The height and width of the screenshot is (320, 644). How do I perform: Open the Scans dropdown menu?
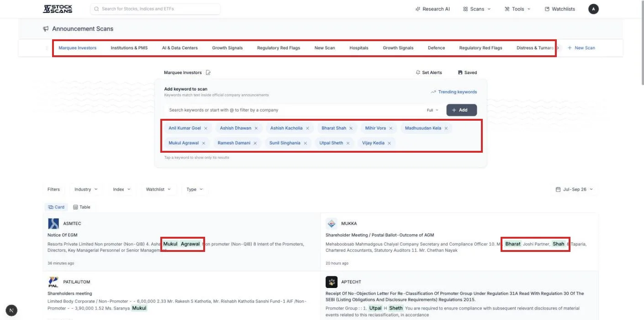[477, 9]
